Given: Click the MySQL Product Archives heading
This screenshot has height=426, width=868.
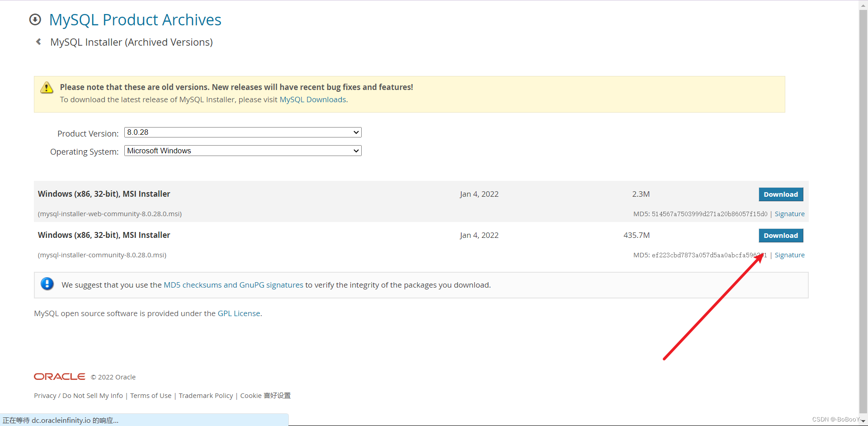Looking at the screenshot, I should click(135, 20).
